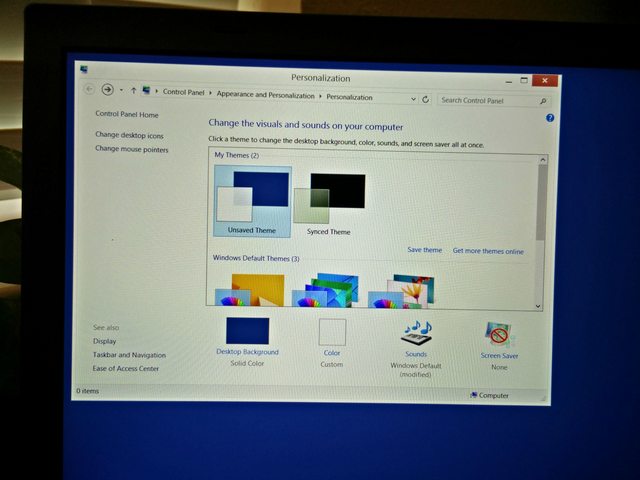Click the '0 items' status text

87,391
